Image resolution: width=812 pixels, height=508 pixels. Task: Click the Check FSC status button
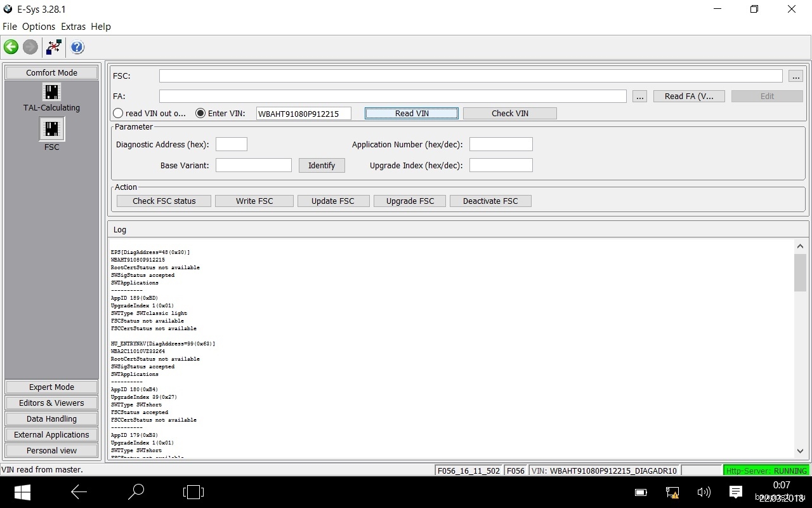(164, 201)
